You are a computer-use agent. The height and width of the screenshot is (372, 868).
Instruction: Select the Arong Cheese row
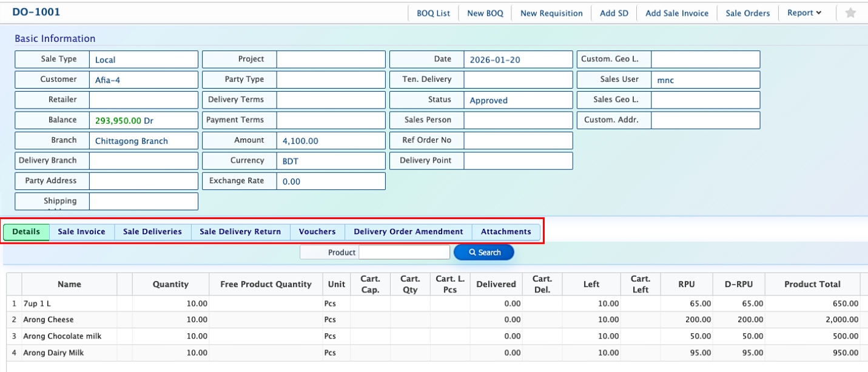pos(49,320)
